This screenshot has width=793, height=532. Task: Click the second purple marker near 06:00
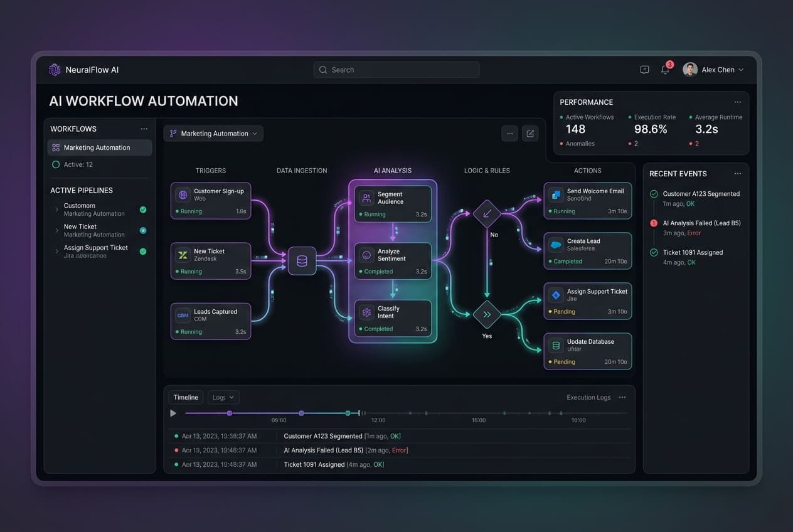coord(302,413)
